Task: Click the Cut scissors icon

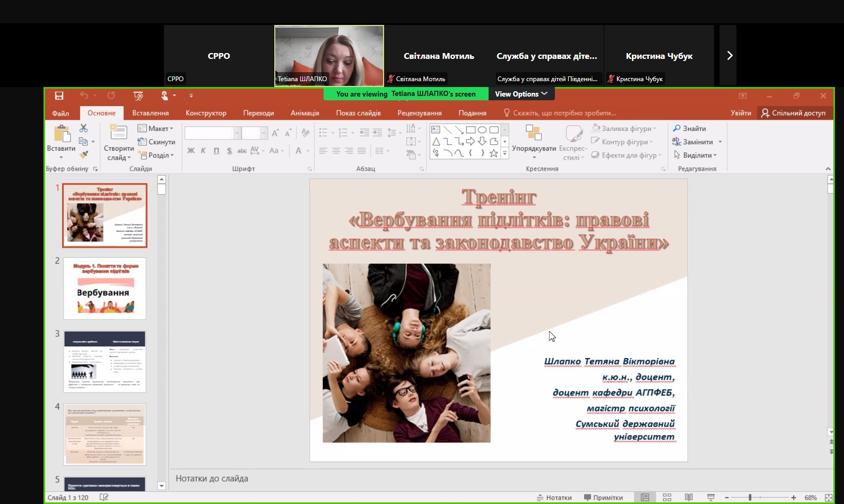Action: (x=83, y=128)
